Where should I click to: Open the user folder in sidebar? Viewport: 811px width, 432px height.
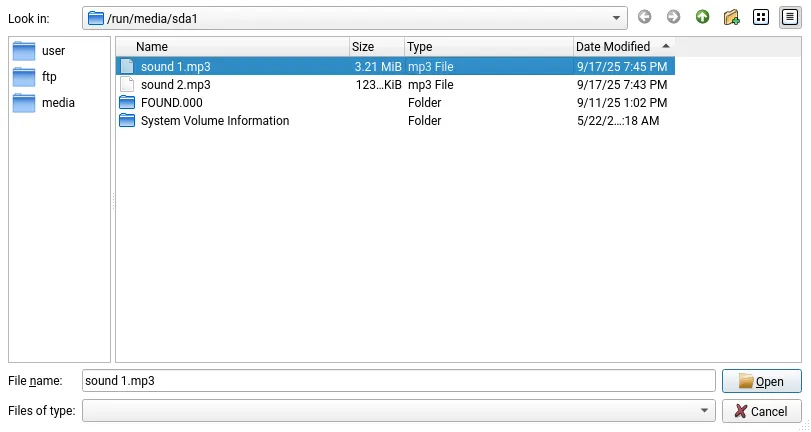click(53, 51)
